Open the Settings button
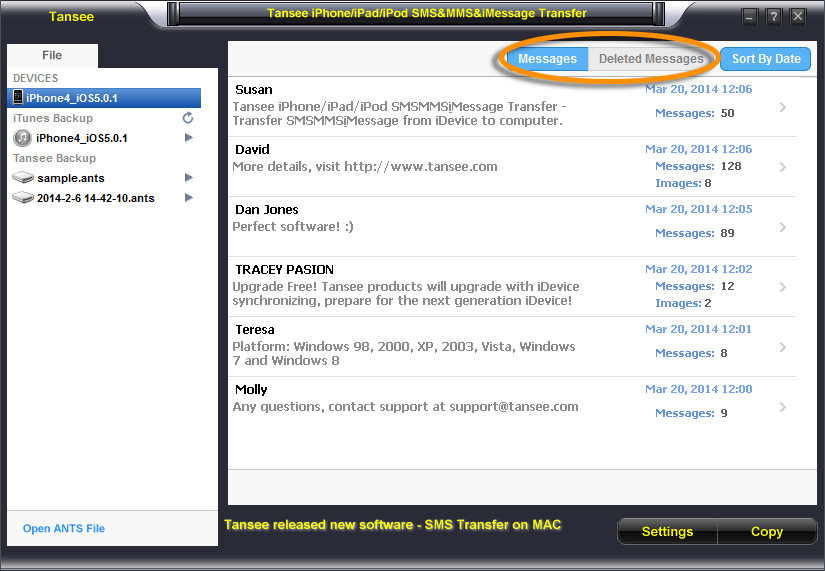825x571 pixels. (x=667, y=532)
